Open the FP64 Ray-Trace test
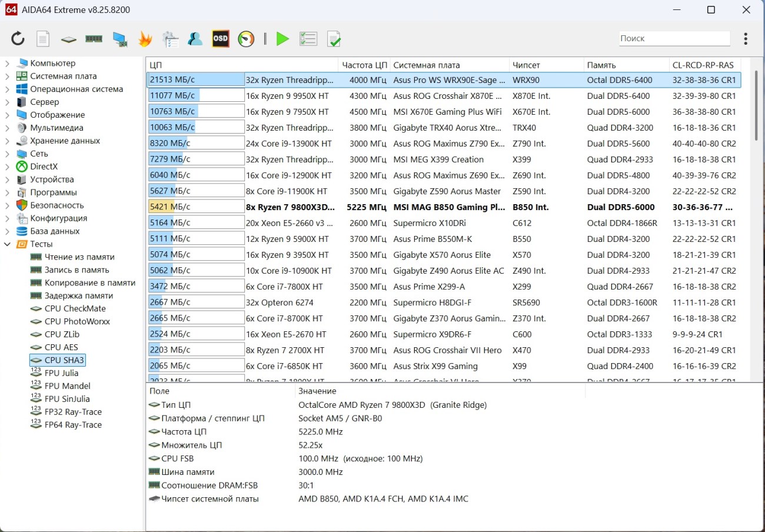The image size is (765, 532). coord(73,425)
